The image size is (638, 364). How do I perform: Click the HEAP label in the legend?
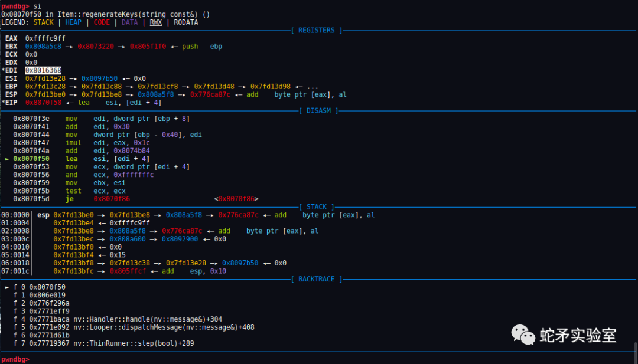(x=73, y=22)
